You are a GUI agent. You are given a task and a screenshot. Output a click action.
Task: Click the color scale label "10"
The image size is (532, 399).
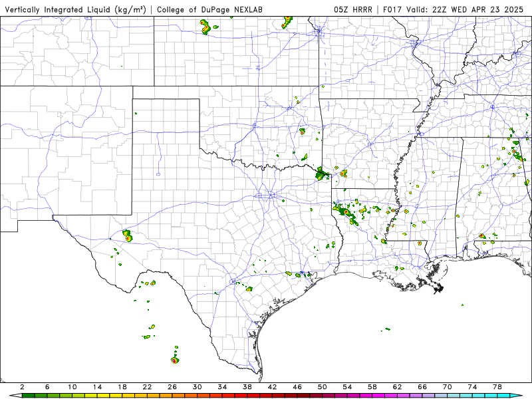[72, 387]
